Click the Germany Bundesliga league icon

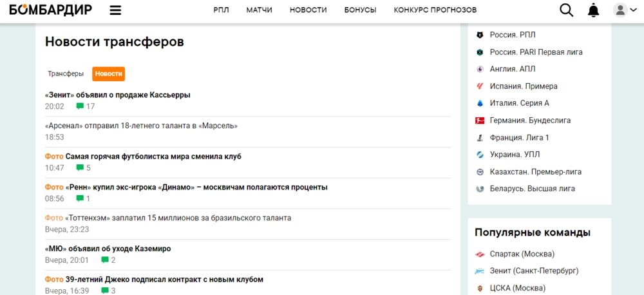(480, 120)
